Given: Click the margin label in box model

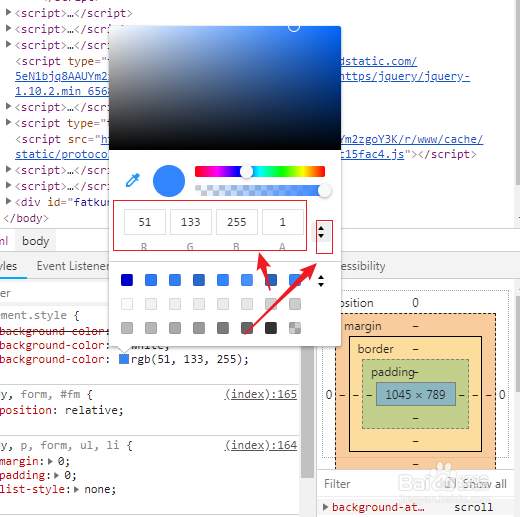Looking at the screenshot, I should [363, 326].
